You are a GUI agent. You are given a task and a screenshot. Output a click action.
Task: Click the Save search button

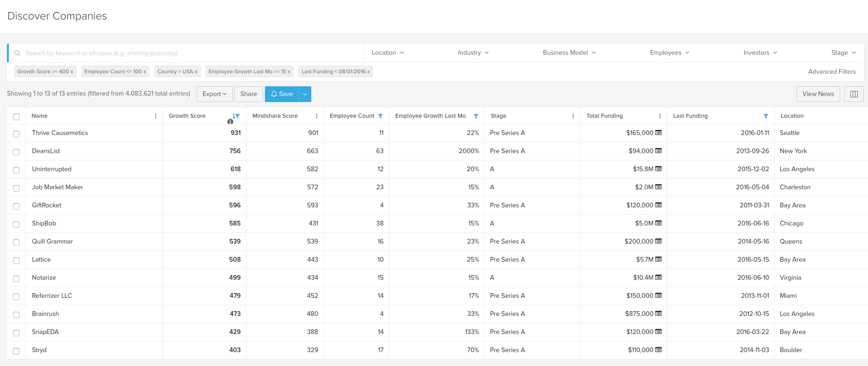282,94
